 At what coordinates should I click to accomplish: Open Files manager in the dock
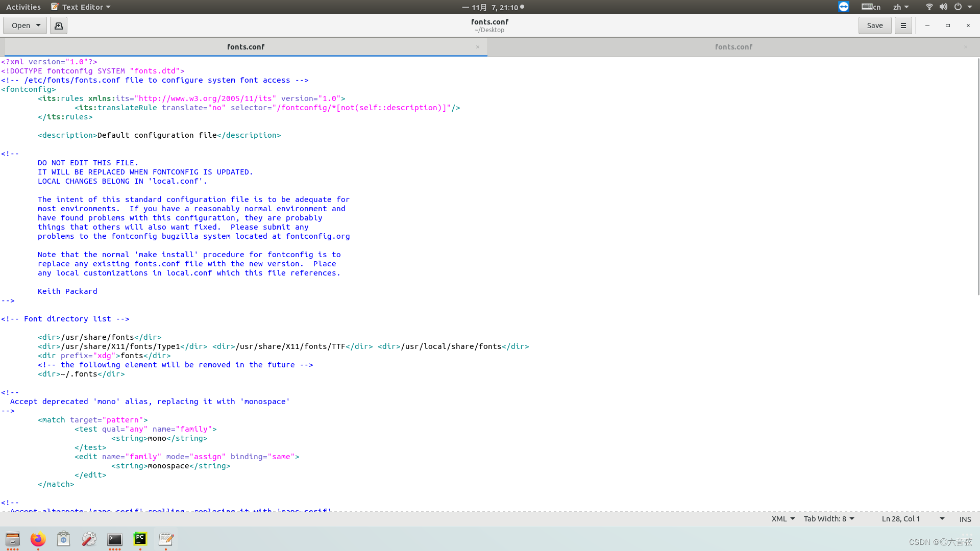tap(13, 539)
